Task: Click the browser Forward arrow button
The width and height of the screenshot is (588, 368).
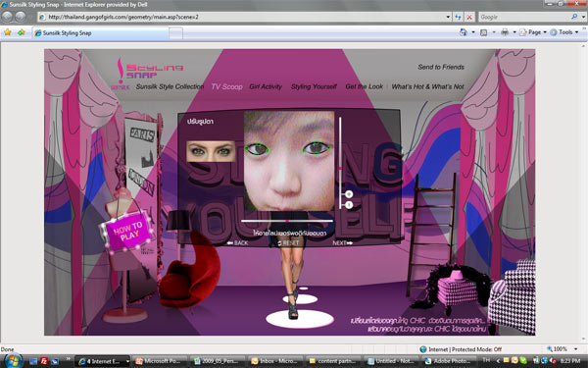Action: click(x=21, y=17)
